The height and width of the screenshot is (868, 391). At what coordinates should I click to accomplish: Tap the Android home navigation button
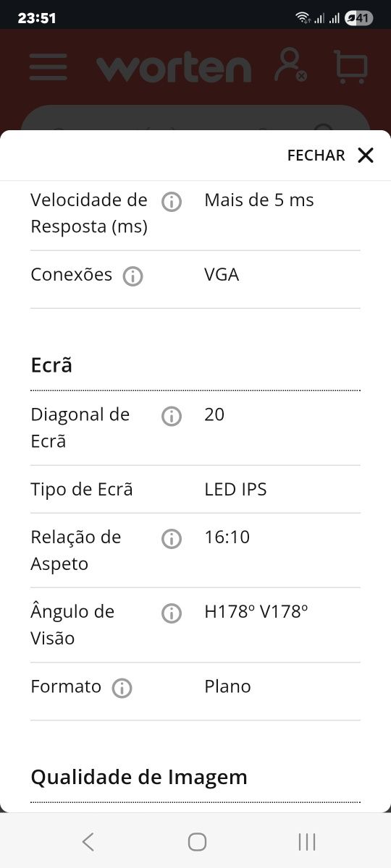tap(197, 841)
